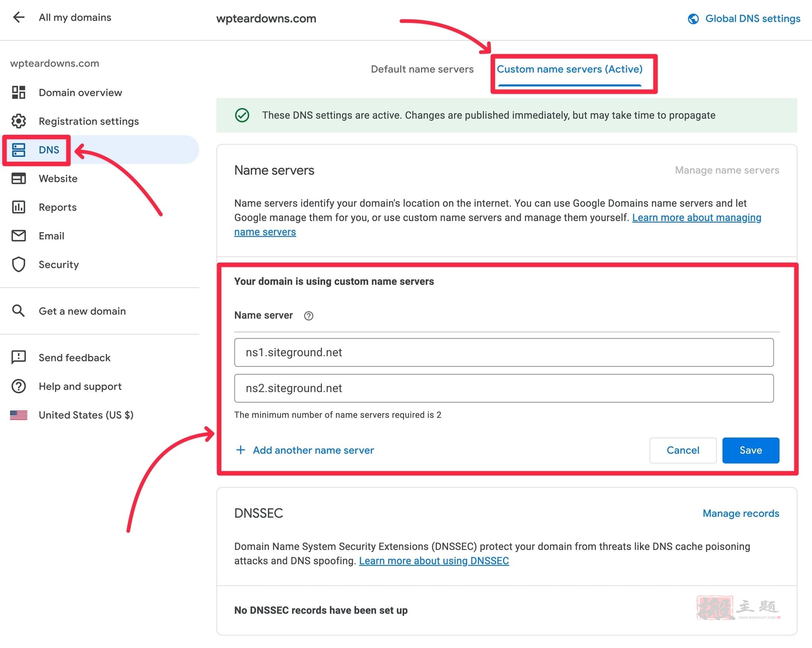Viewport: 812px width, 648px height.
Task: Click Add another name server link
Action: pyautogui.click(x=313, y=450)
